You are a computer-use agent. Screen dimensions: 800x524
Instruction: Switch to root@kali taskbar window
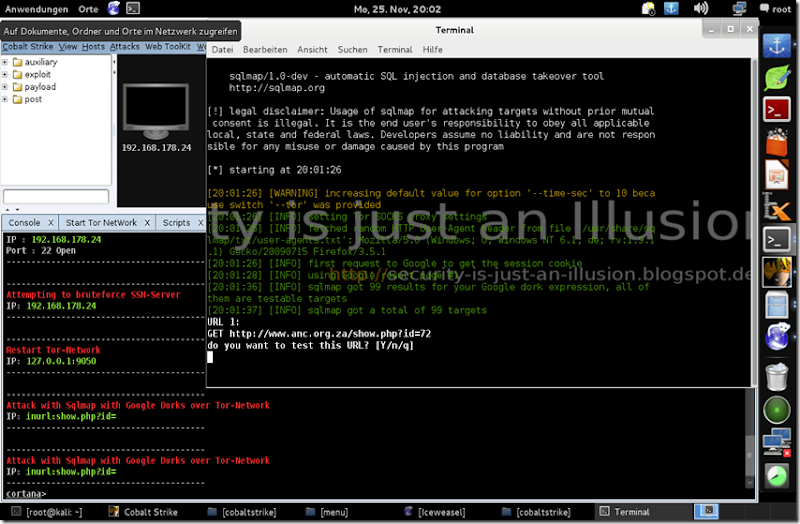[47, 512]
